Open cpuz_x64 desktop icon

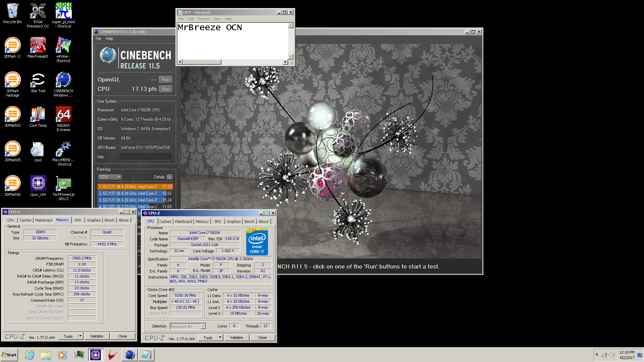pos(38,186)
